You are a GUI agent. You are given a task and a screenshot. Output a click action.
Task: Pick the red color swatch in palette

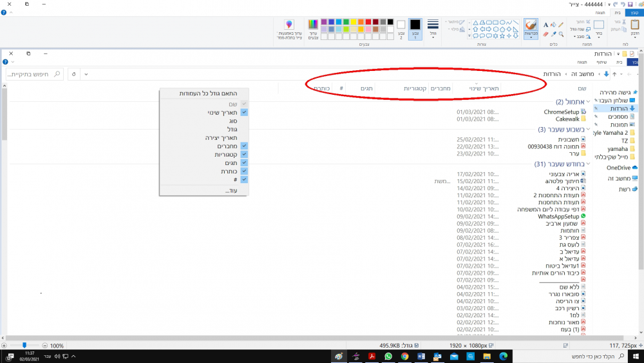pos(368,22)
